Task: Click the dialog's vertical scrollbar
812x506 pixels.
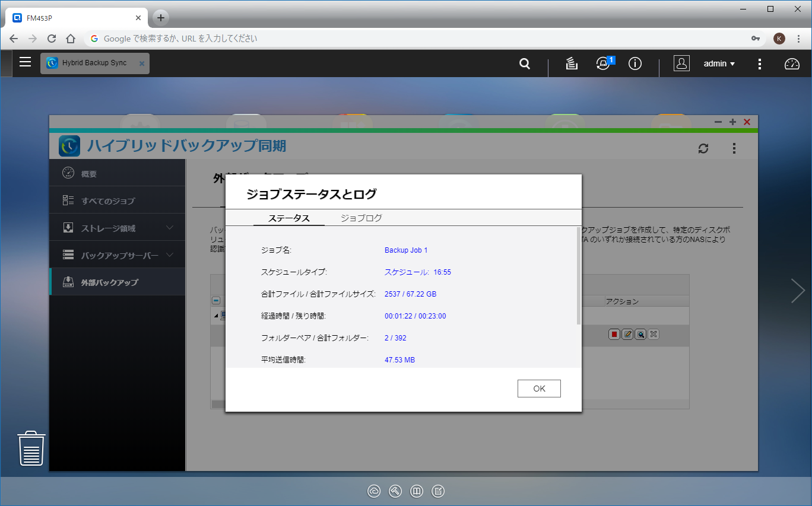Action: (579, 276)
